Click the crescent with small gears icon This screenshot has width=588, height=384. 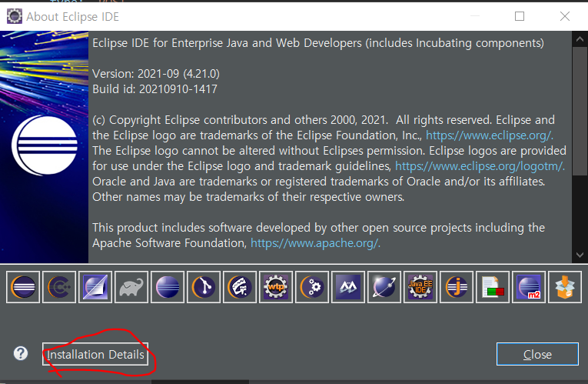click(x=312, y=287)
